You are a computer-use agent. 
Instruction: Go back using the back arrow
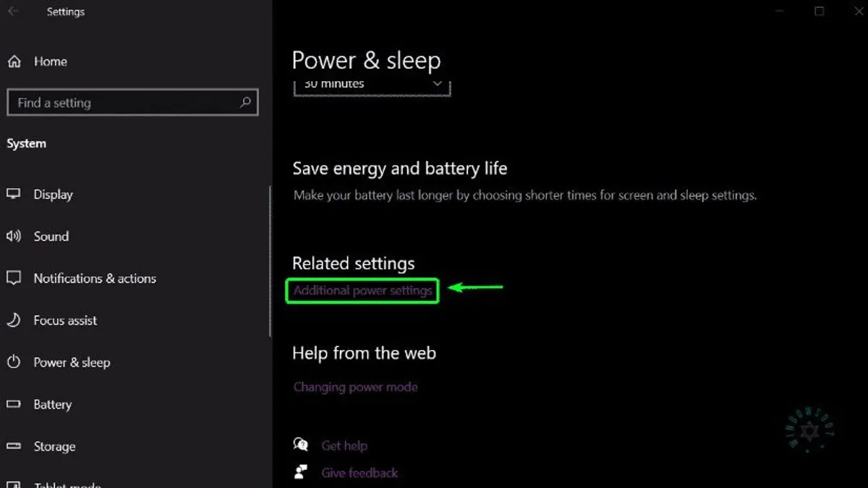(x=13, y=12)
